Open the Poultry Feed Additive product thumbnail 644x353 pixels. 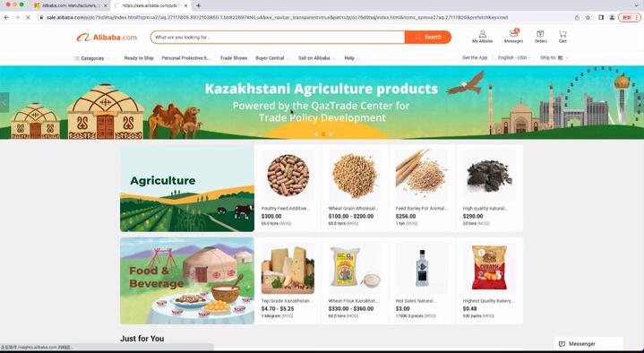(x=288, y=175)
